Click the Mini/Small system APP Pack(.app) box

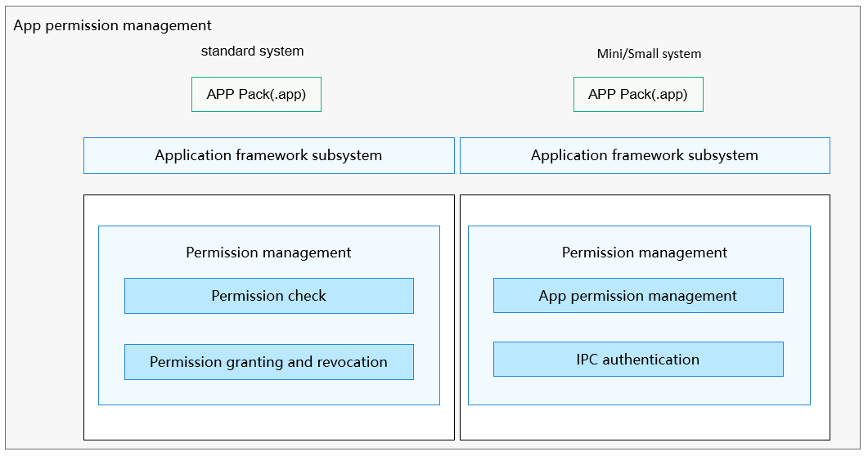[x=638, y=95]
